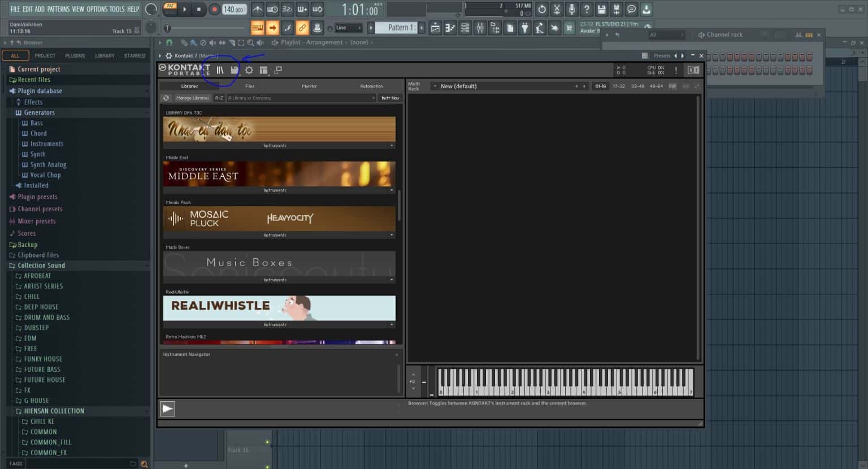Click the plugin picker plug icon
Image resolution: width=868 pixels, height=469 pixels.
(x=524, y=28)
